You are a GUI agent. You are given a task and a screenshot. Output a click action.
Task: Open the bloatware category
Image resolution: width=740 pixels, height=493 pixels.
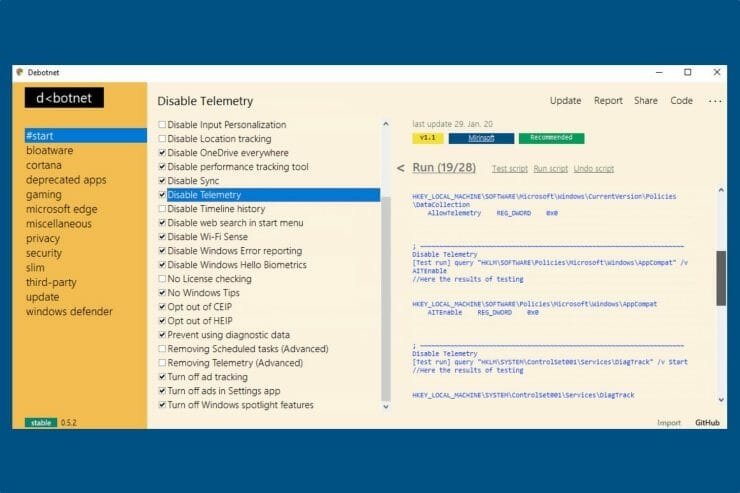[50, 150]
